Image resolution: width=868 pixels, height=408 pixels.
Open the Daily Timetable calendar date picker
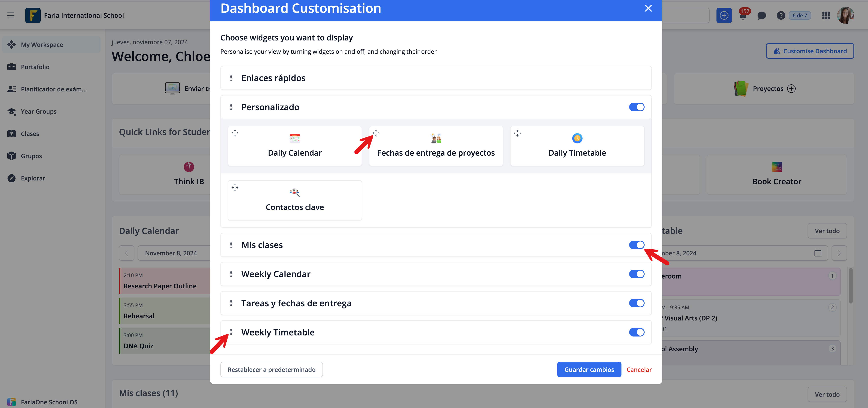817,253
